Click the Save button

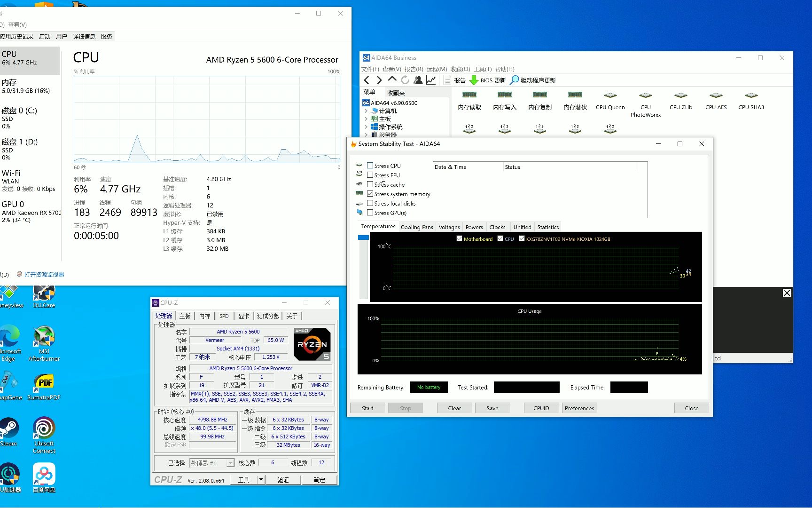[x=492, y=408]
